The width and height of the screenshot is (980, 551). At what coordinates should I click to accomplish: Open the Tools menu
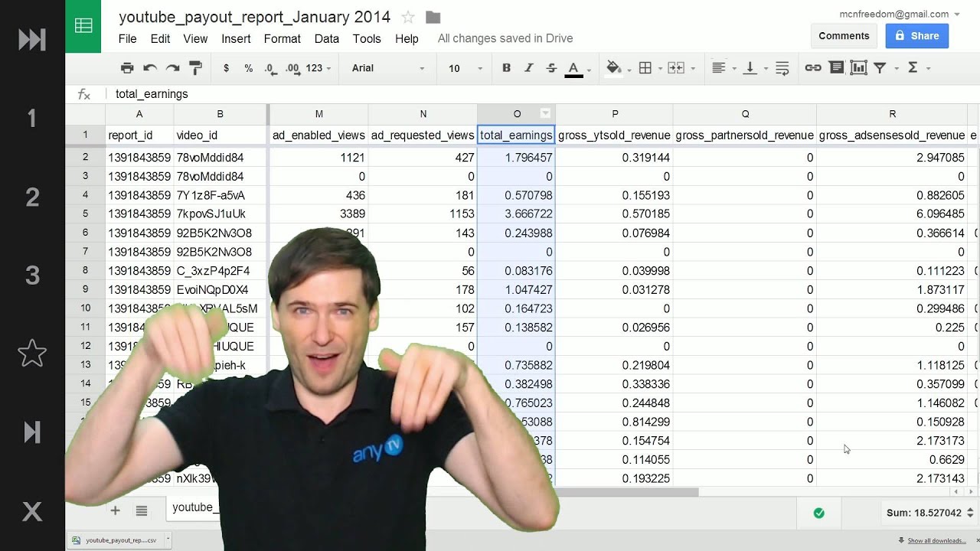(x=367, y=38)
